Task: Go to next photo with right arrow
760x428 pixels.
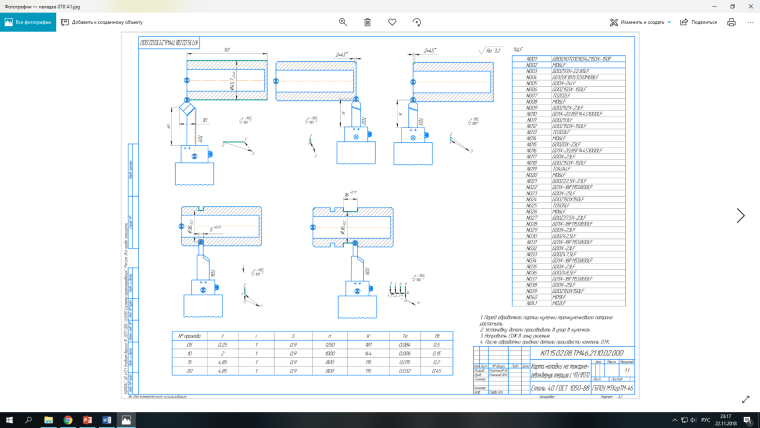Action: [x=741, y=216]
